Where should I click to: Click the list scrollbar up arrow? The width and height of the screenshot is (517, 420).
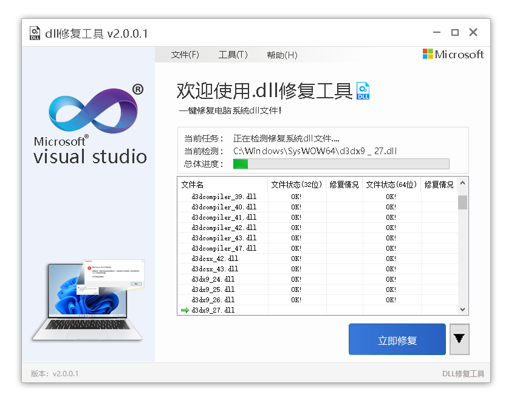coord(462,183)
